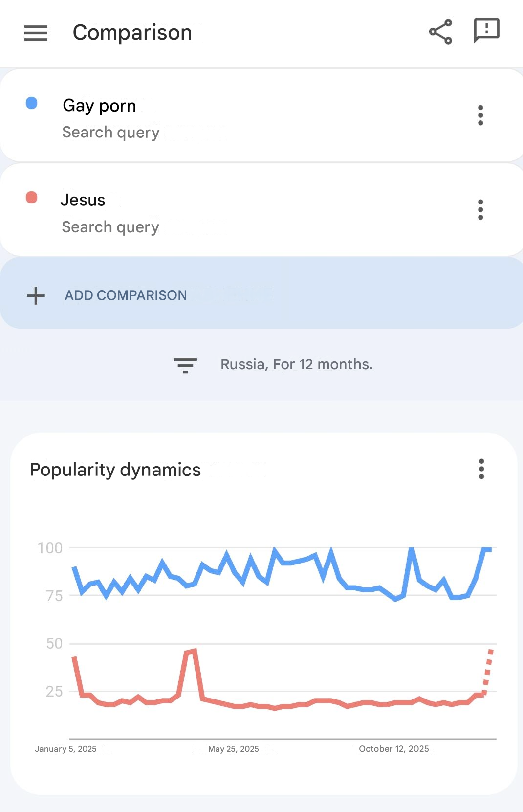Click the plus icon for comparison
Screen dimensions: 523x812
click(x=36, y=296)
